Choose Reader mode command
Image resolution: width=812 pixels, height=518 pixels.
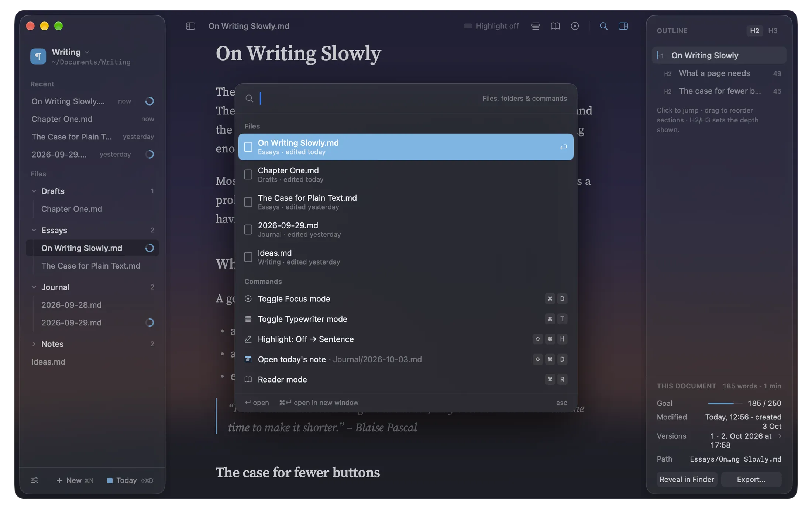click(x=406, y=379)
